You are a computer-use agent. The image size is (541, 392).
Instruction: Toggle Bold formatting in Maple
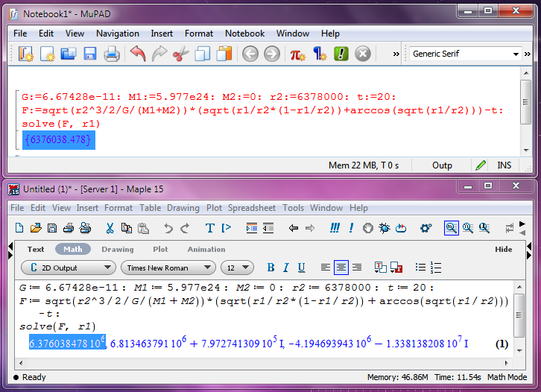(x=270, y=268)
